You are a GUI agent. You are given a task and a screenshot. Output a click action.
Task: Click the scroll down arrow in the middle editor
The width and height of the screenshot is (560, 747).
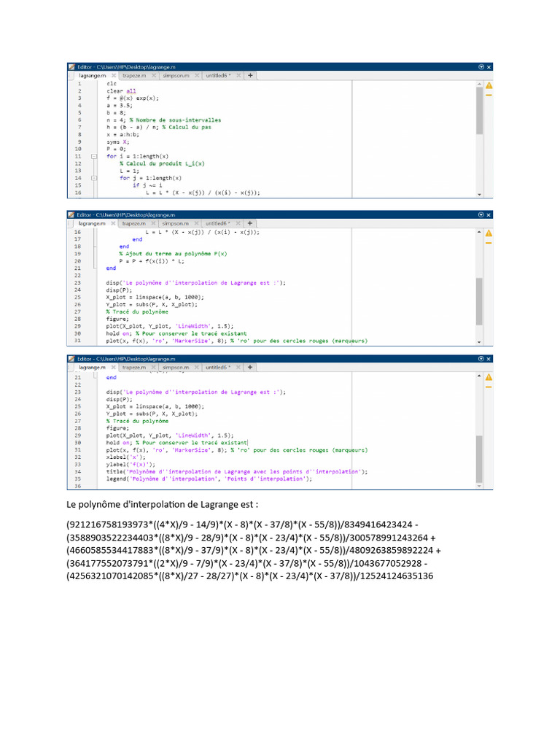click(479, 341)
